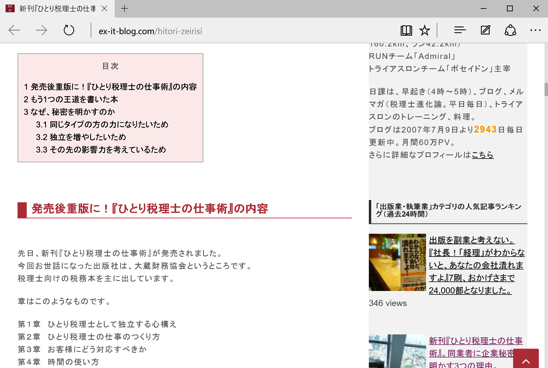Open ranking article 新刊『ひとり税理士の仕事術』
Viewport: 548px width, 368px height.
click(475, 353)
